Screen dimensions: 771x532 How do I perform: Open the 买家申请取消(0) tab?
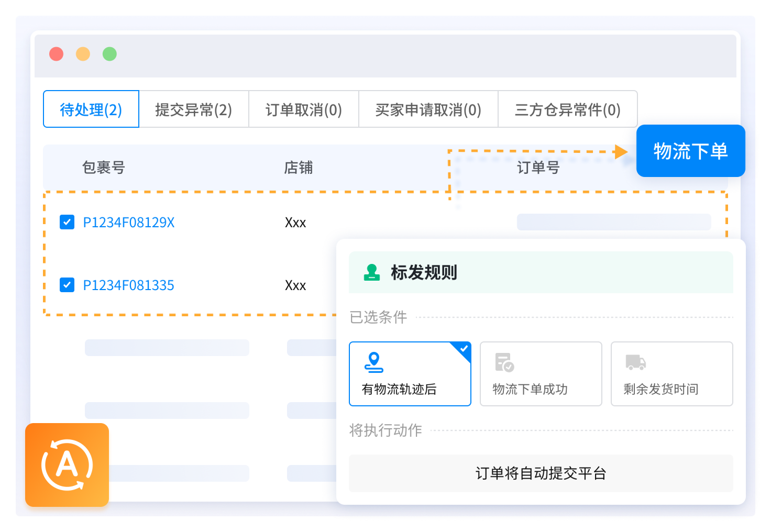[428, 109]
